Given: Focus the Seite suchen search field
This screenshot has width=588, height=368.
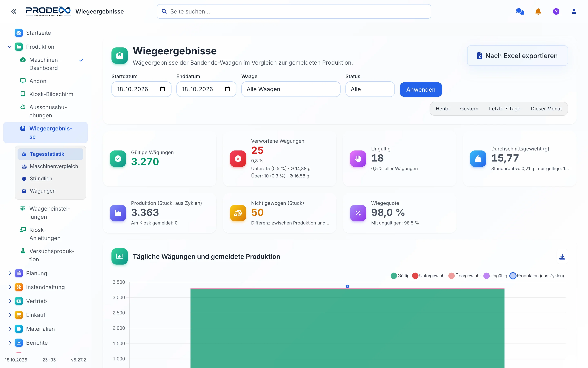Looking at the screenshot, I should point(294,11).
